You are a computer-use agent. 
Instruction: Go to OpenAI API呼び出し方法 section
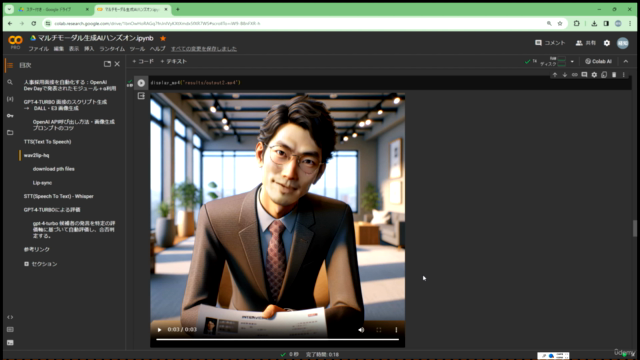pyautogui.click(x=73, y=125)
